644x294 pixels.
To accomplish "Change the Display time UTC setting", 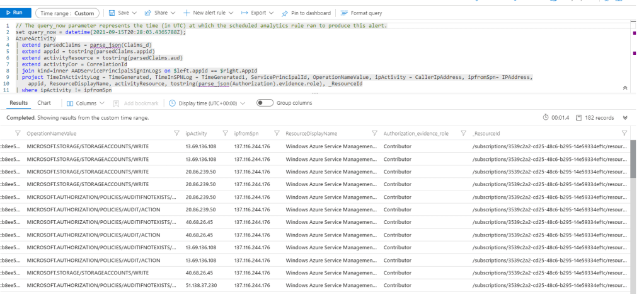I will click(x=207, y=103).
